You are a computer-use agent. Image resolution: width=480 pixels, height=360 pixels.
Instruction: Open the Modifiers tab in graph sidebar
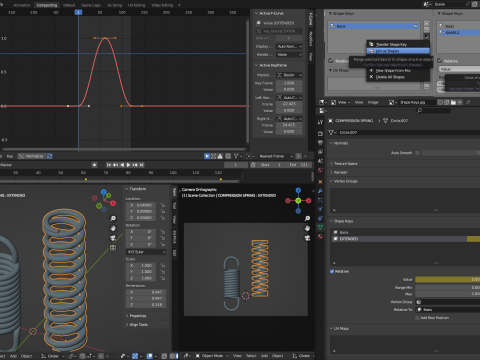click(x=311, y=39)
